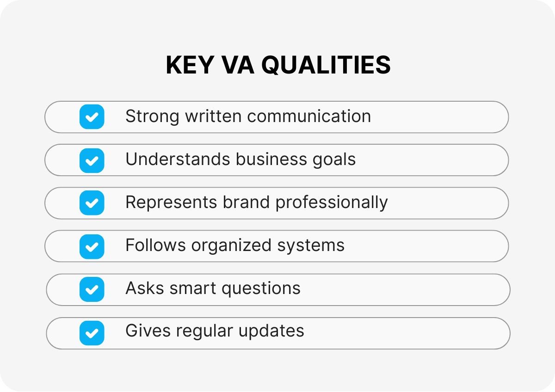Click the 'Asks smart questions' text

pyautogui.click(x=213, y=289)
